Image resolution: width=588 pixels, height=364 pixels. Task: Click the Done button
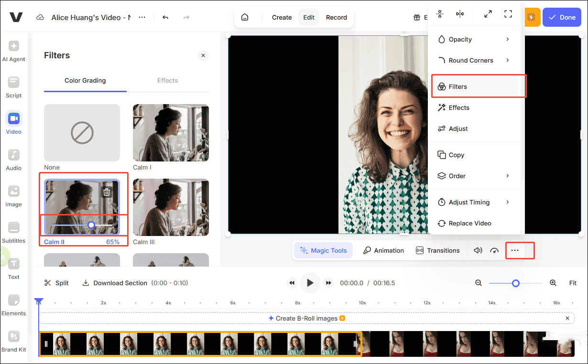(562, 17)
